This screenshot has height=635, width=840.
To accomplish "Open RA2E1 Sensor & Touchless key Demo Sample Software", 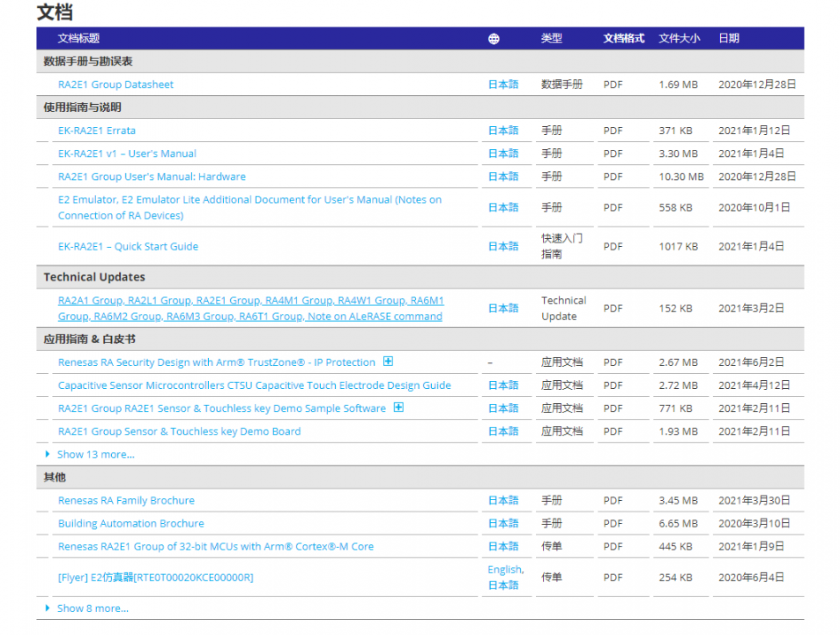I will click(x=222, y=408).
